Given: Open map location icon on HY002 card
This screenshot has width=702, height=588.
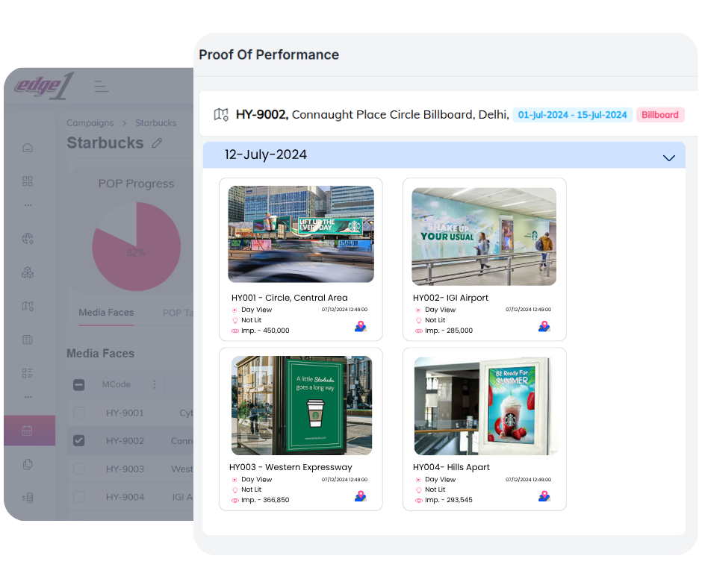Looking at the screenshot, I should pos(544,327).
